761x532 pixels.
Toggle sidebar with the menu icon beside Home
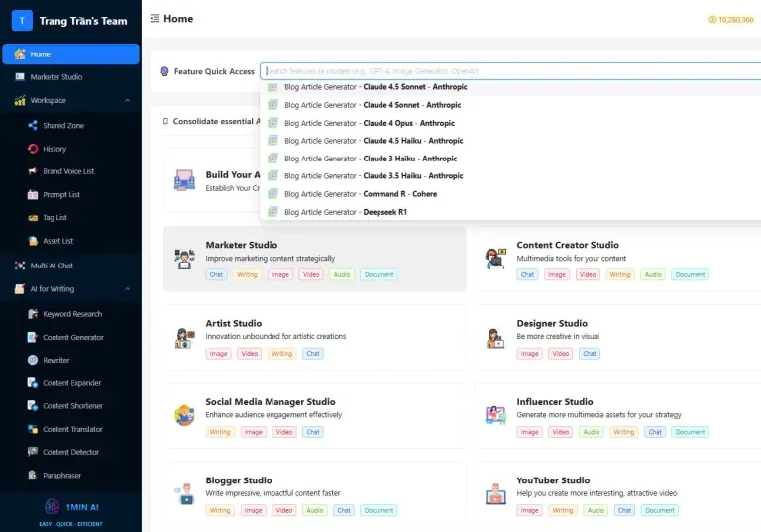coord(155,19)
